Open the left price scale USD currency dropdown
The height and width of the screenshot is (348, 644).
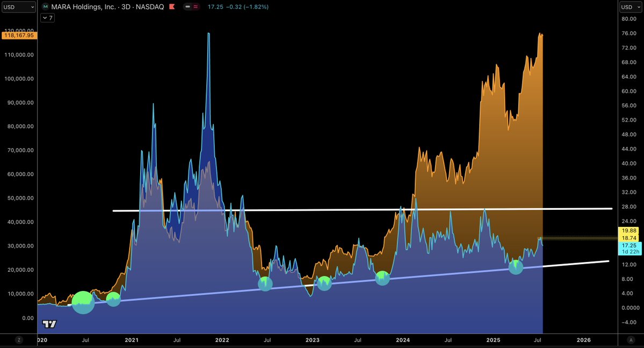click(19, 7)
